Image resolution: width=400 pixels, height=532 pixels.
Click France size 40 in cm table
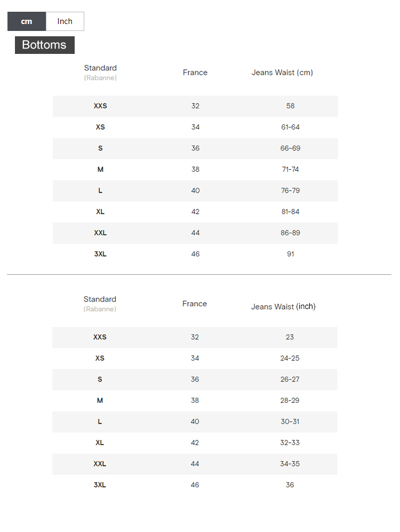(195, 190)
